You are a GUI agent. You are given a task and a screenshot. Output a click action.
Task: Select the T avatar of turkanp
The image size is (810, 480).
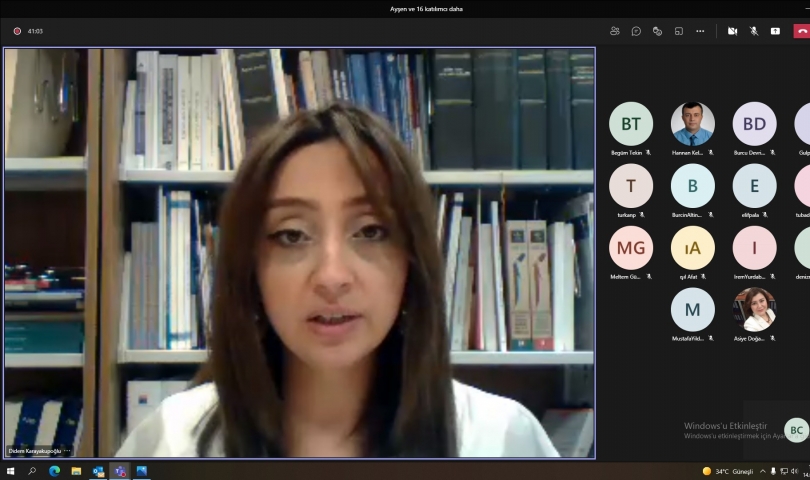pos(631,185)
